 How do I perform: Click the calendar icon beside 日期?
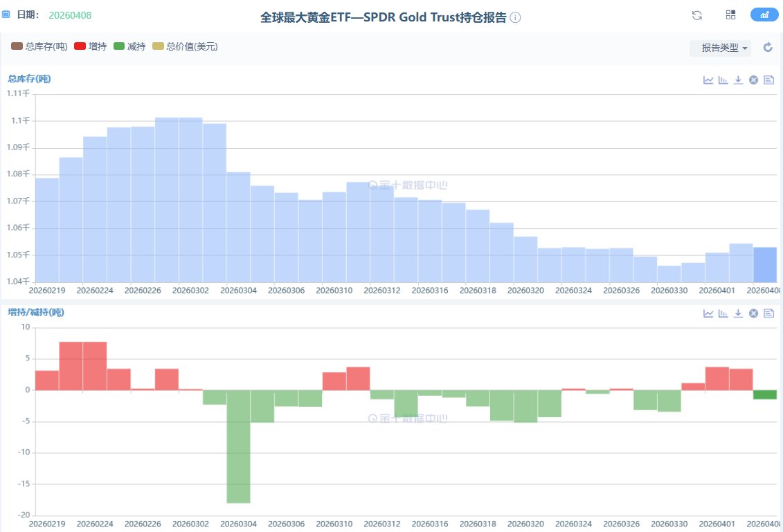pyautogui.click(x=6, y=15)
